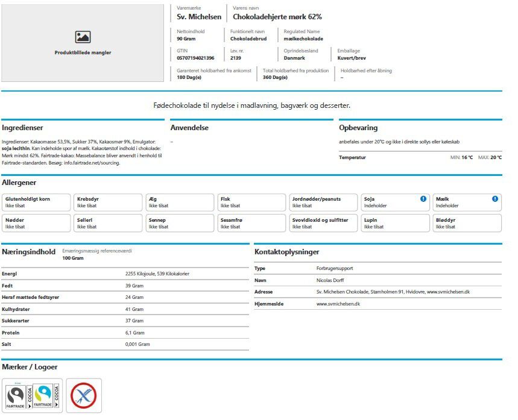Click the Sukkerarter value 37 Gram
Image resolution: width=518 pixels, height=420 pixels.
pos(134,321)
